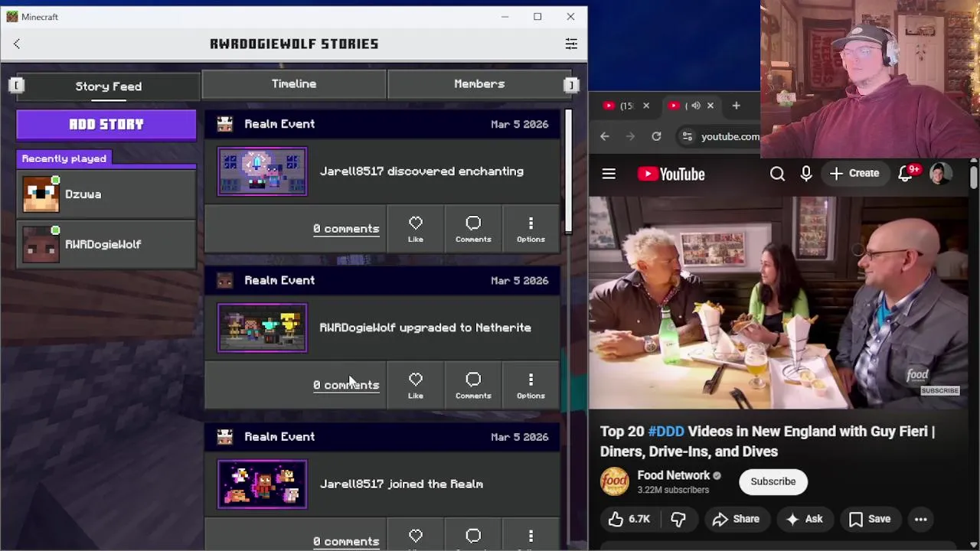980x551 pixels.
Task: Close the first browser tab
Action: (x=645, y=106)
